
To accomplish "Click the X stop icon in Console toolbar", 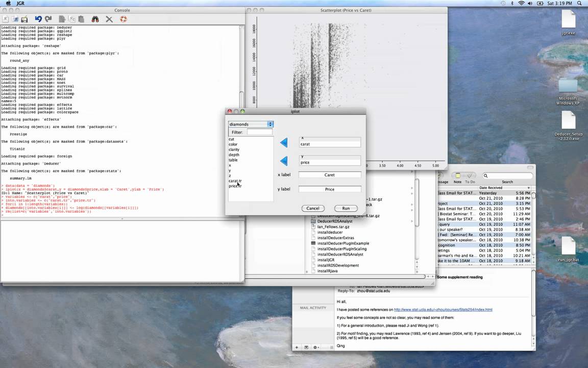I will point(109,19).
